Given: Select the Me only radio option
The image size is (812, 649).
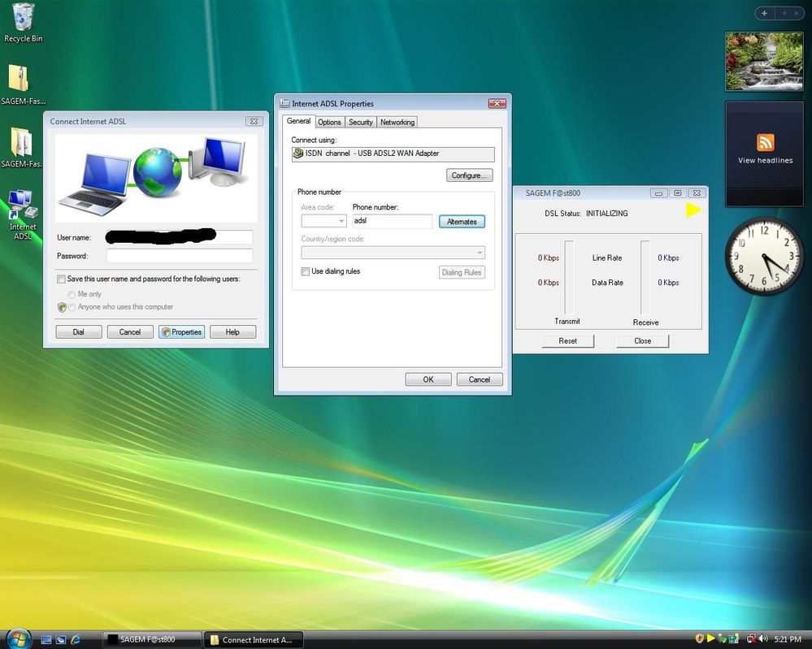Looking at the screenshot, I should pyautogui.click(x=72, y=294).
